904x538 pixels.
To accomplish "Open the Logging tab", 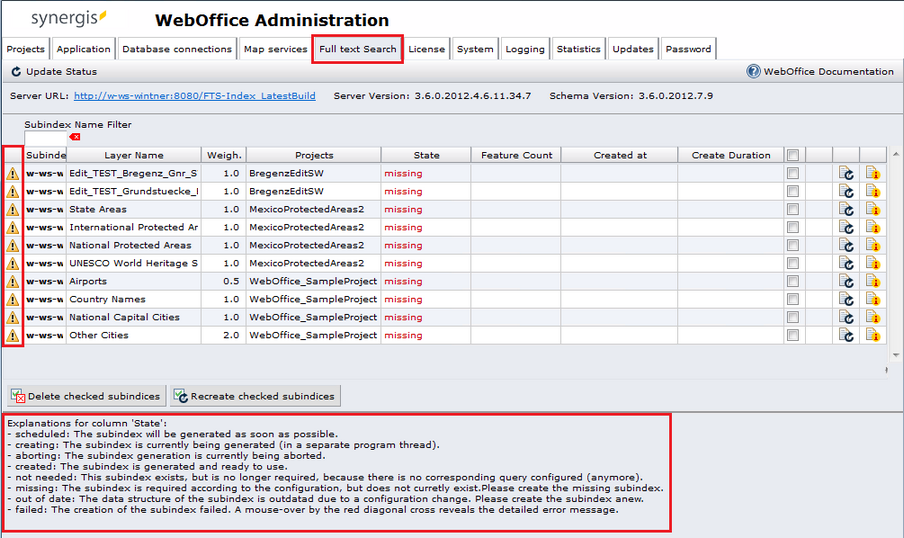I will coord(525,49).
